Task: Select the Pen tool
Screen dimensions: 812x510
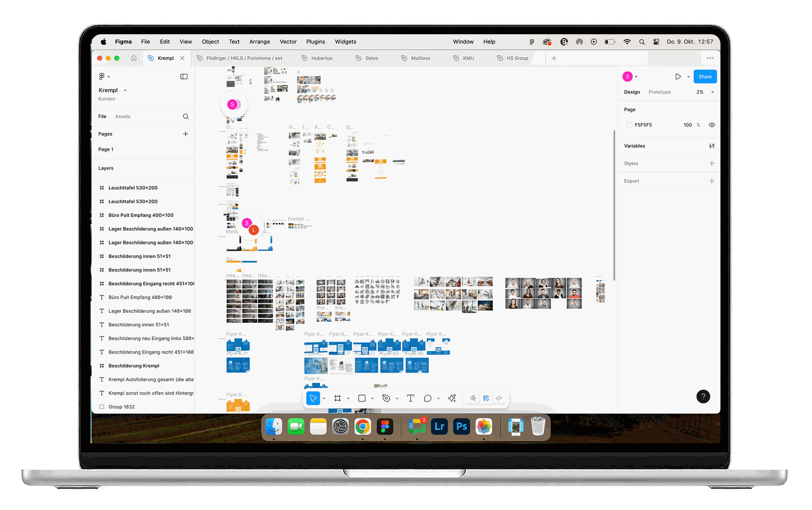Action: click(386, 398)
